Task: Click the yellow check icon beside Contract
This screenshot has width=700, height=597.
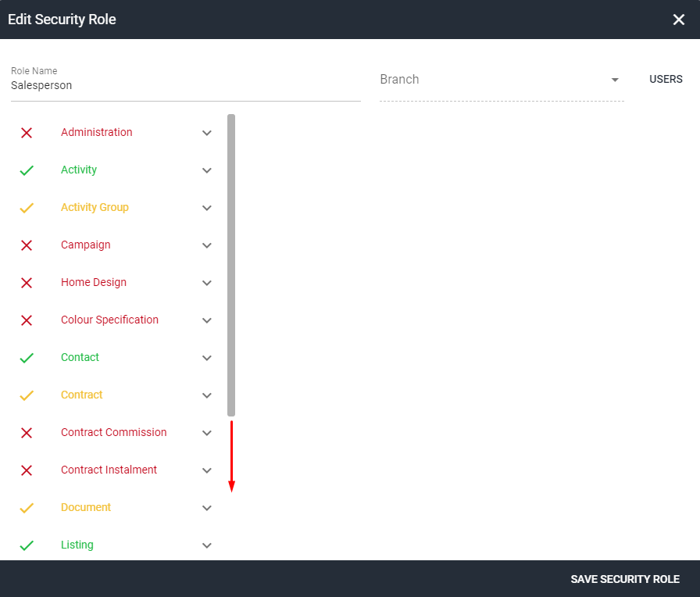Action: click(27, 395)
